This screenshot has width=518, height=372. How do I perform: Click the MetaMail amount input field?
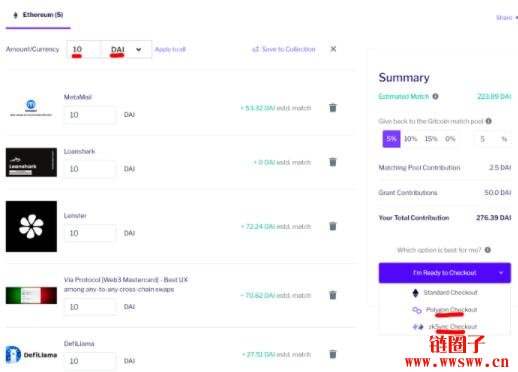click(90, 115)
